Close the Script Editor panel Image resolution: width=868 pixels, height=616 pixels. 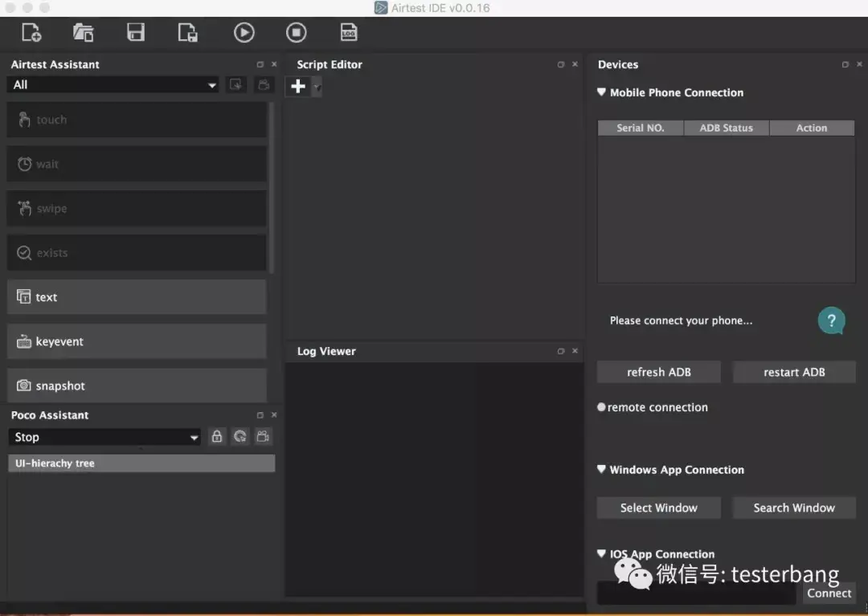575,64
